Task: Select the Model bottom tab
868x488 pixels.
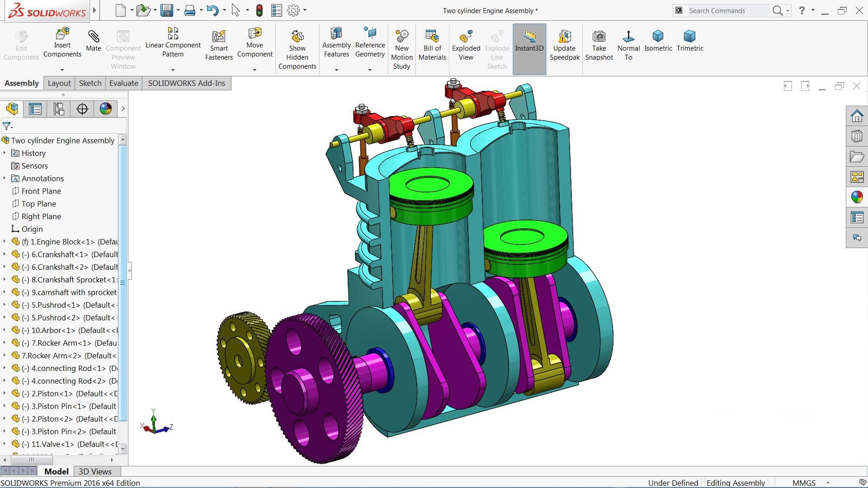Action: click(57, 471)
